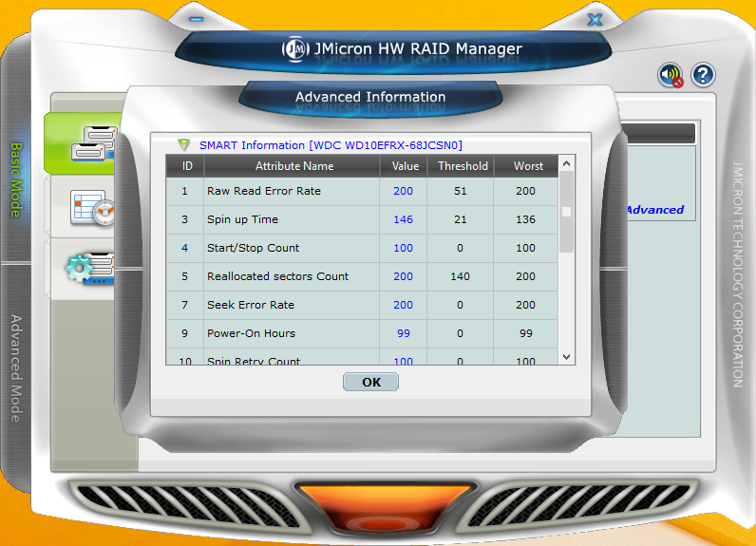The height and width of the screenshot is (546, 756).
Task: Click value 146 for Spin up Time
Action: [403, 219]
